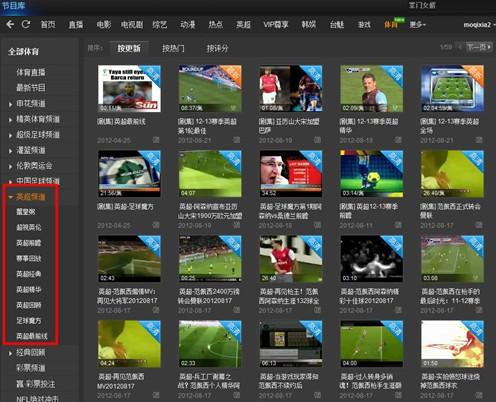
Task: Expand the 精英体育频道 tree arrow
Action: [11, 120]
